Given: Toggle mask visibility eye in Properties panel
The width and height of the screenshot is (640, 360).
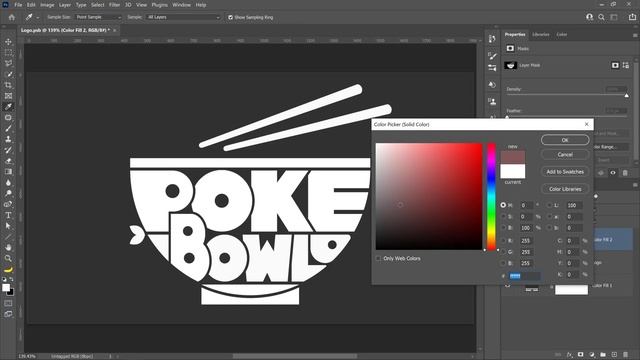Looking at the screenshot, I should click(x=613, y=173).
